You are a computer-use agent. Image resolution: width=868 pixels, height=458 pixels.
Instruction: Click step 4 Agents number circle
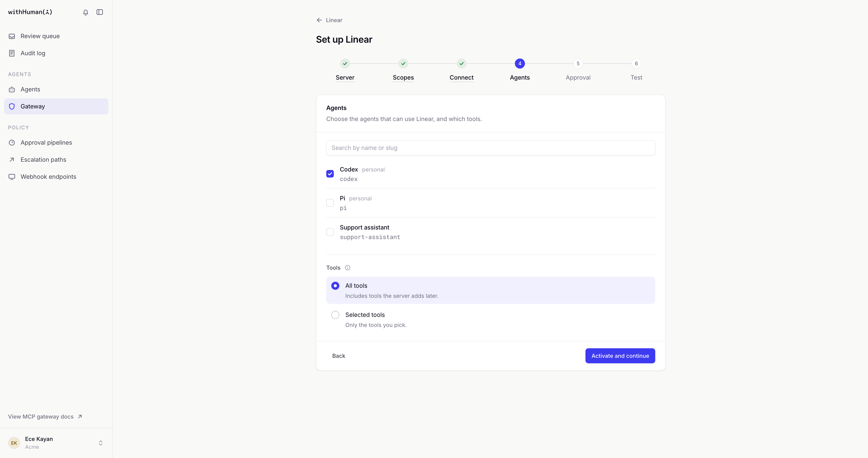(x=520, y=64)
